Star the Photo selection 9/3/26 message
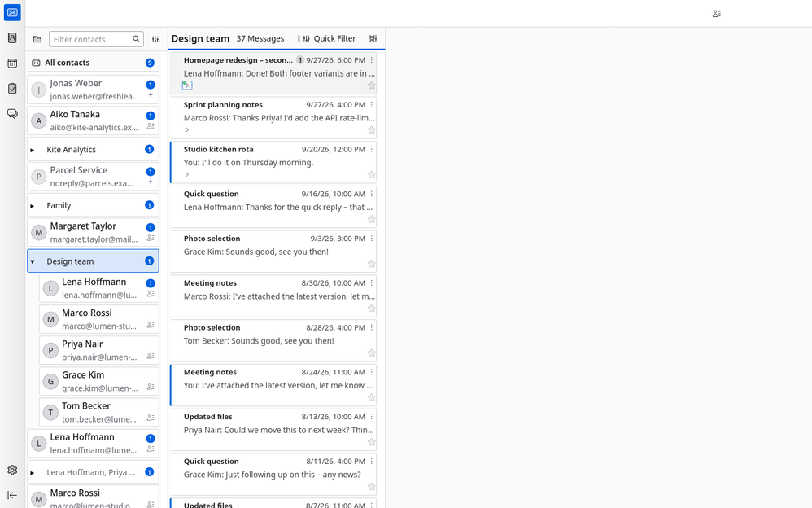812x508 pixels. (x=371, y=264)
